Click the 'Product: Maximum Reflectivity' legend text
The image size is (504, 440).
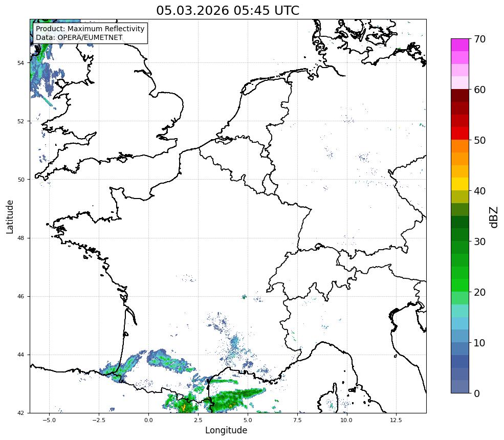coord(90,29)
